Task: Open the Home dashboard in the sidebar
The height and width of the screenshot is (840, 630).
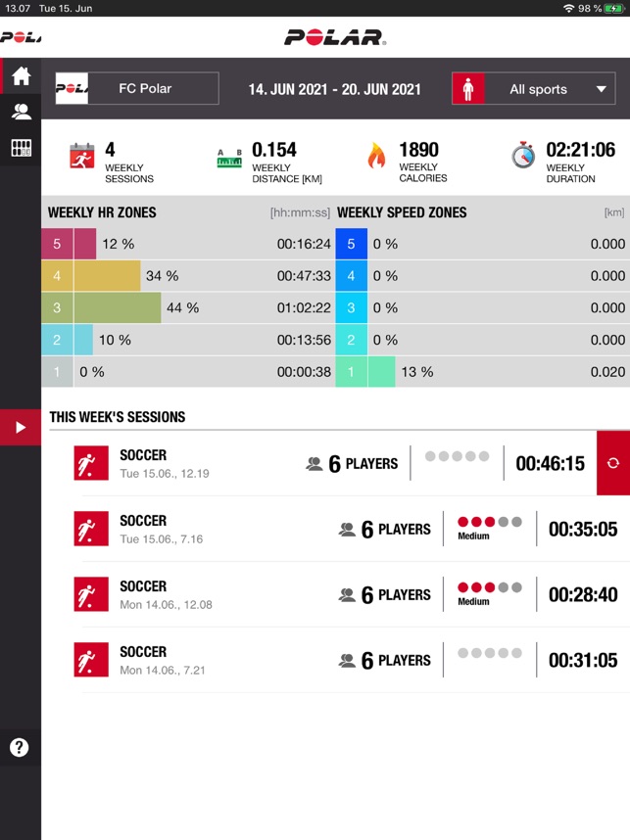Action: pyautogui.click(x=20, y=76)
